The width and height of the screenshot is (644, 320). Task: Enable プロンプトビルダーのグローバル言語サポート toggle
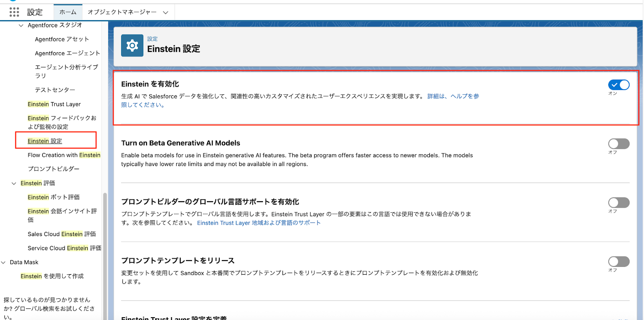click(619, 203)
